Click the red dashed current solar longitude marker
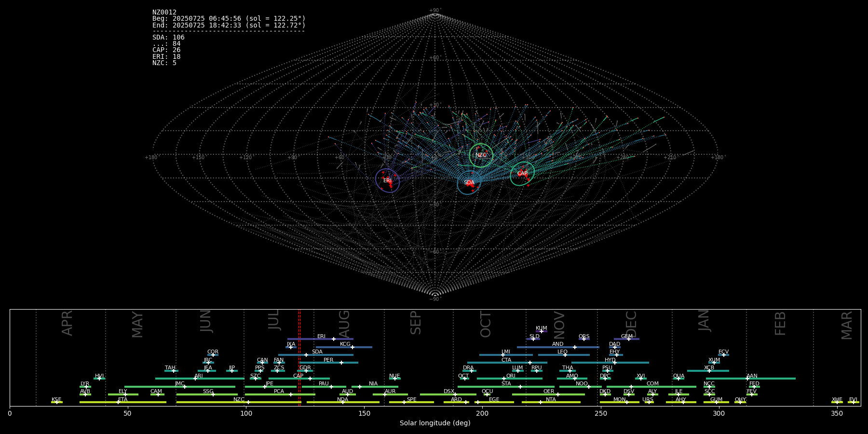Viewport: 868px width, 434px height. (x=299, y=357)
